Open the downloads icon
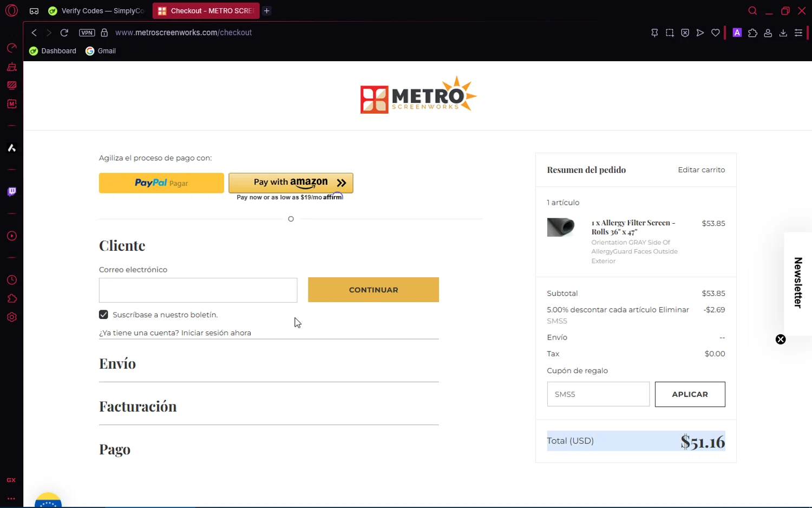 [x=783, y=32]
